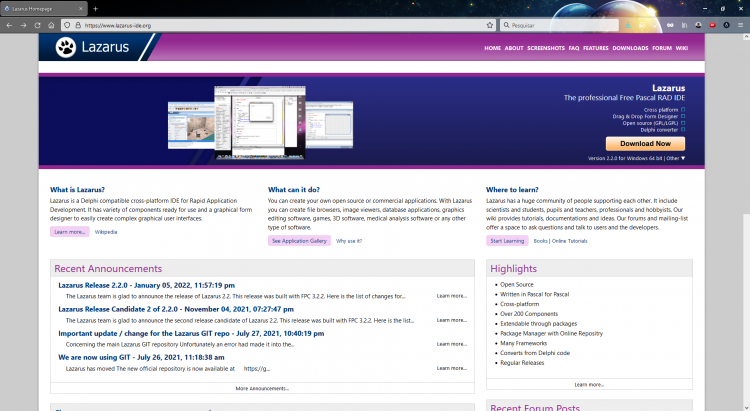Click Learn more for We are now using GIT
This screenshot has height=411, width=750.
452,368
